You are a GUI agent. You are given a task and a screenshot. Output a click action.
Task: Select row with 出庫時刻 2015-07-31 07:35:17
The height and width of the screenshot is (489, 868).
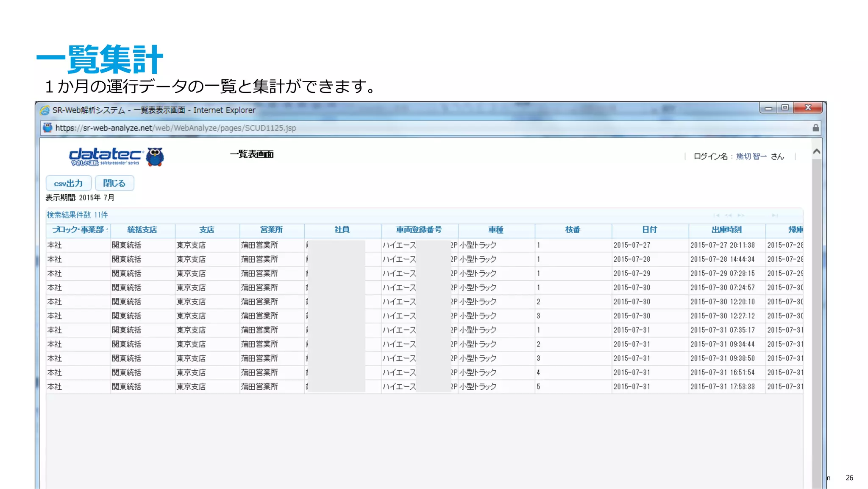(x=424, y=330)
